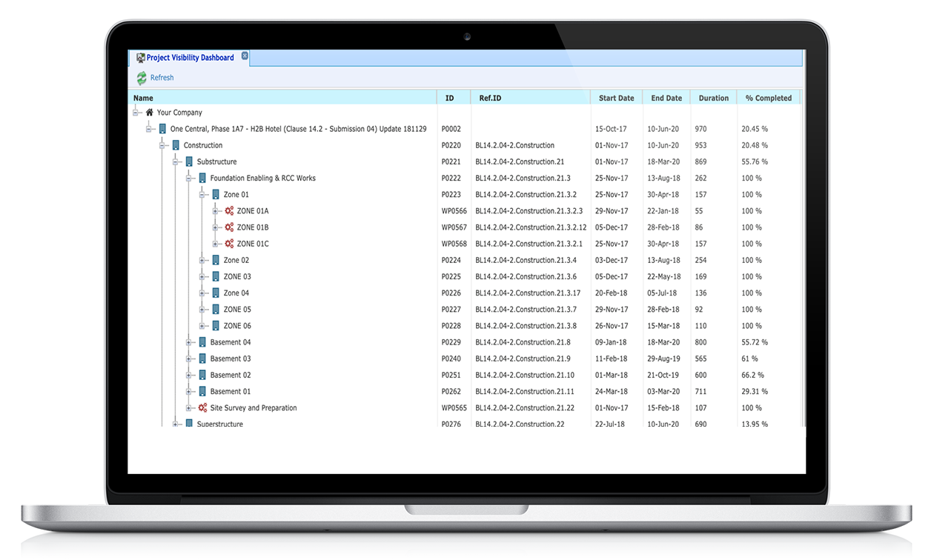Click the 20.45 % completed value

(755, 129)
